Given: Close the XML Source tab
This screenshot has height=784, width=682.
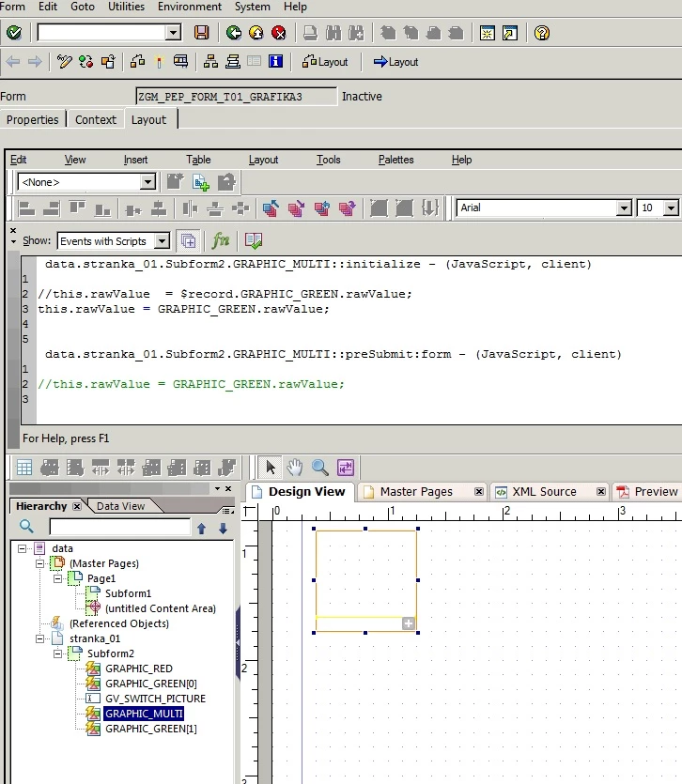Looking at the screenshot, I should 601,491.
